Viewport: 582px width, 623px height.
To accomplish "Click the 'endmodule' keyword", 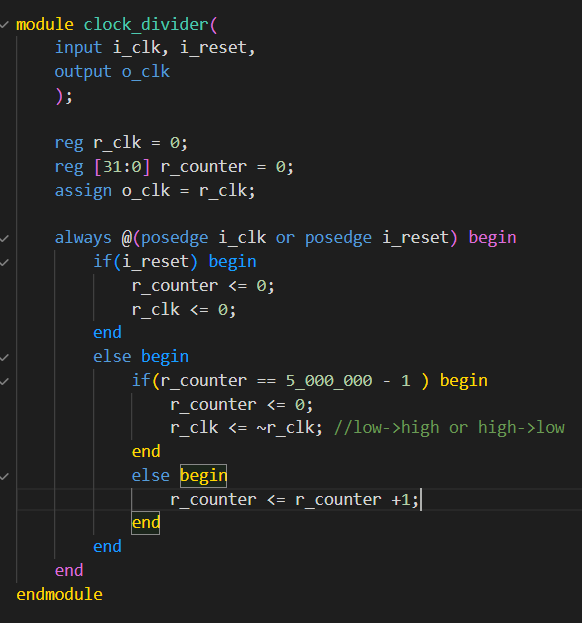I will (x=59, y=594).
